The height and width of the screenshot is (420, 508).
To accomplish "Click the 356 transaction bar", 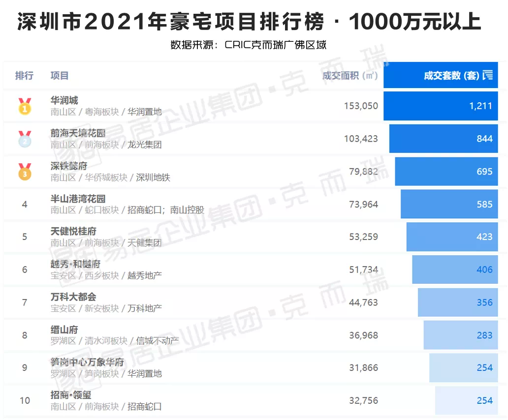I will 458,302.
